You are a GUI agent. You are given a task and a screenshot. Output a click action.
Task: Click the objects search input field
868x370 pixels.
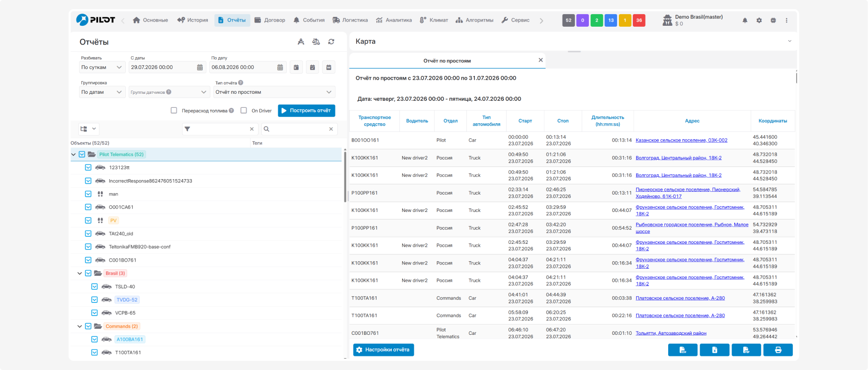click(298, 129)
